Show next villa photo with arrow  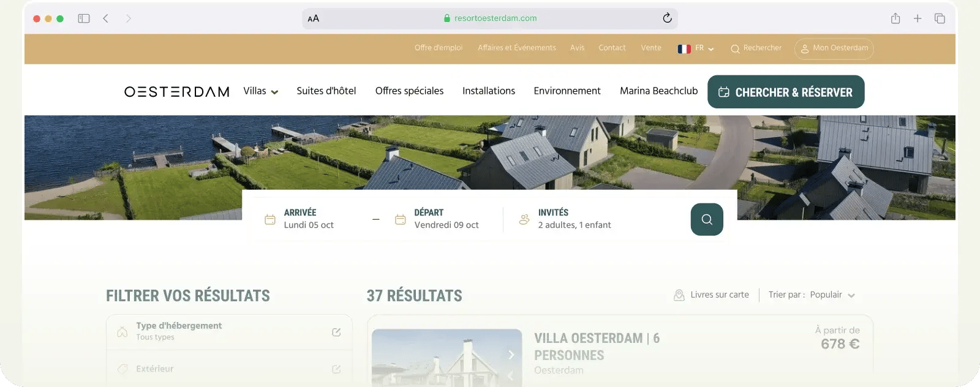tap(511, 355)
